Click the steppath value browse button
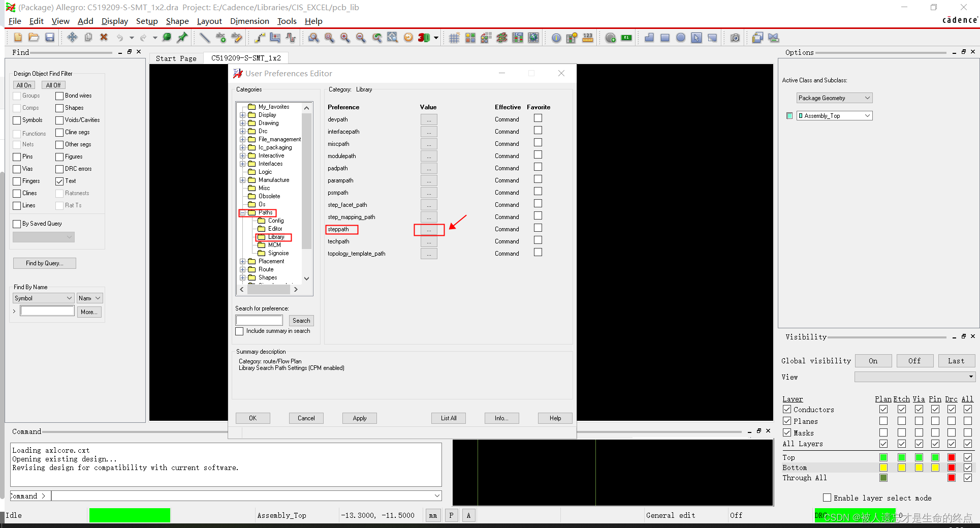 pos(429,230)
